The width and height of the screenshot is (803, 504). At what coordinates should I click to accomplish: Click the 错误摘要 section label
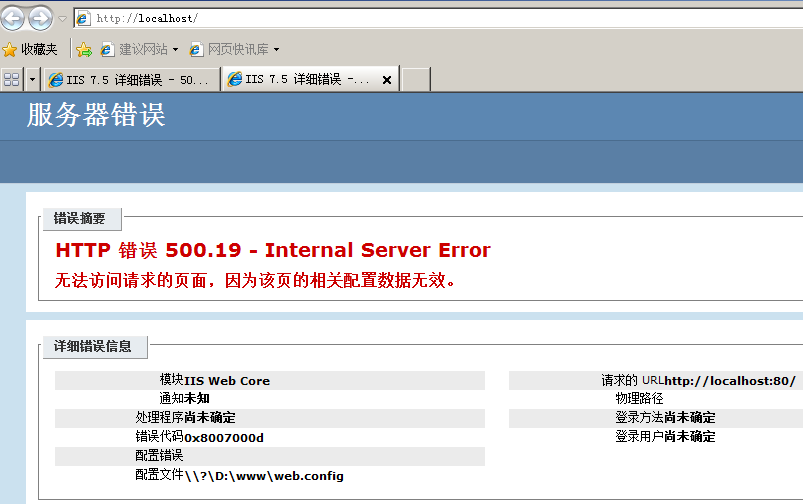82,219
